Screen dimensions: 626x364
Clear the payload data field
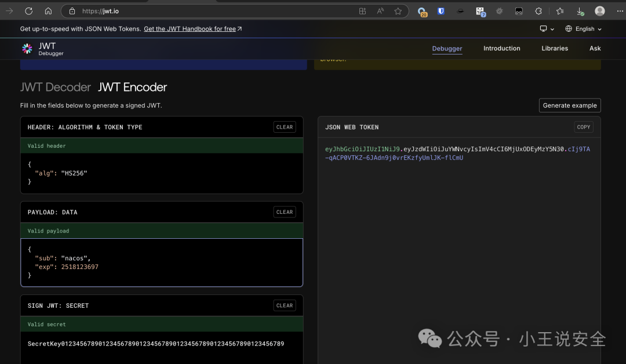[285, 212]
